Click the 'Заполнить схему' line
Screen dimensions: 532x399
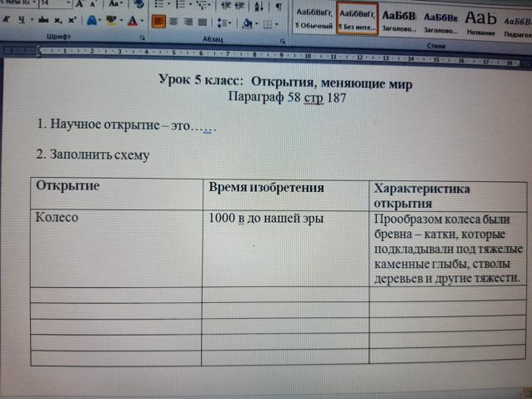[93, 155]
